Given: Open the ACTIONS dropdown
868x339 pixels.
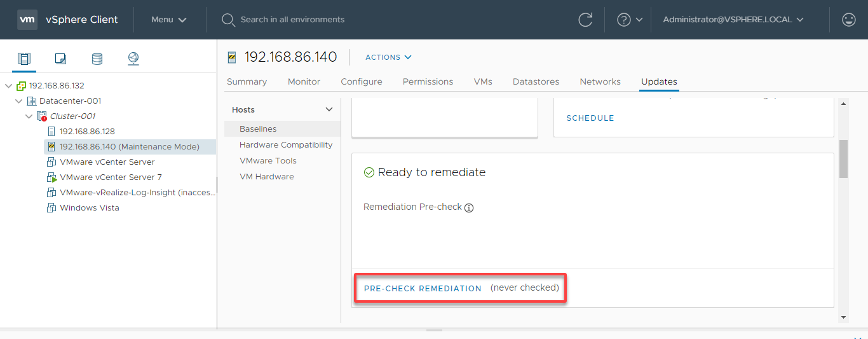Looking at the screenshot, I should 388,57.
